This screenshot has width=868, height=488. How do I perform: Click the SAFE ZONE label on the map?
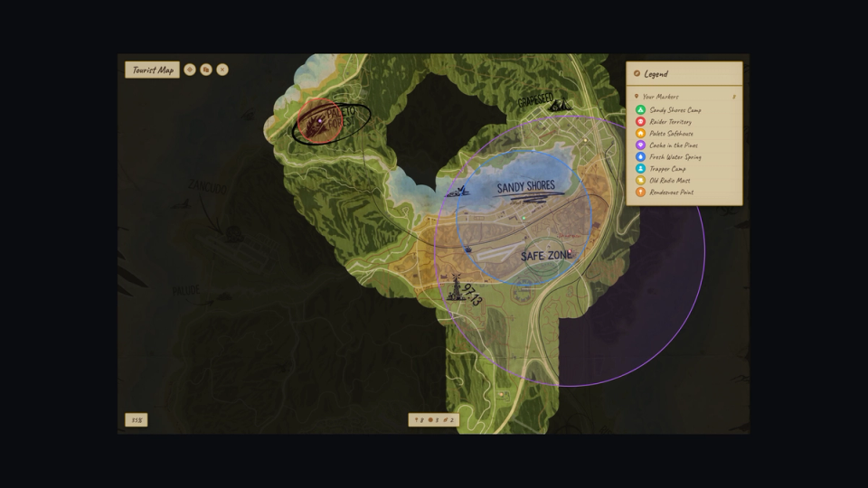click(x=546, y=256)
